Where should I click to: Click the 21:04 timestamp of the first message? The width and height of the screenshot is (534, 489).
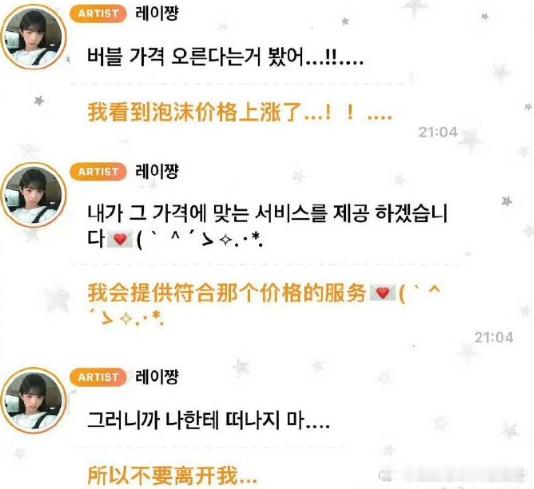click(438, 132)
